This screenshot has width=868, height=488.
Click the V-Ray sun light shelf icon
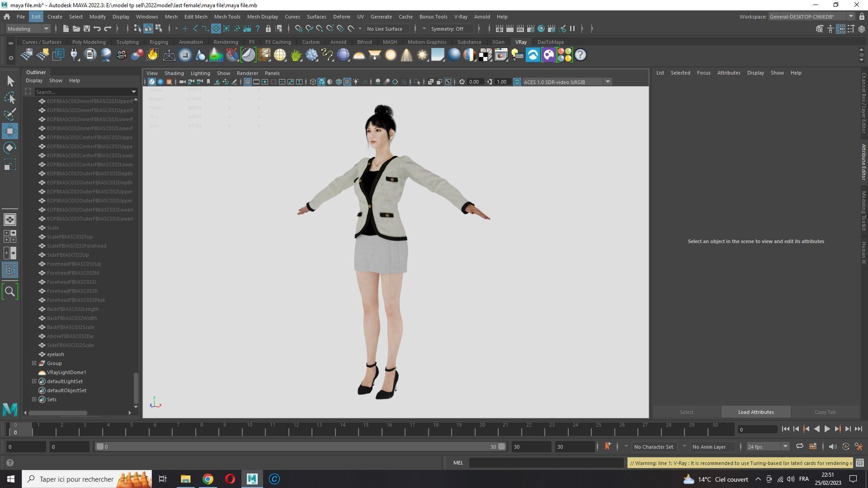click(x=422, y=55)
